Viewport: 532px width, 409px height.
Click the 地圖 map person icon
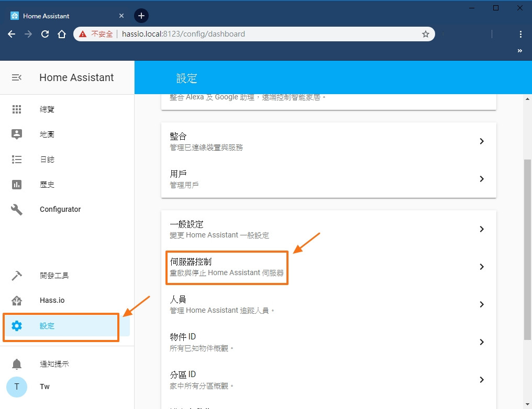pos(17,134)
